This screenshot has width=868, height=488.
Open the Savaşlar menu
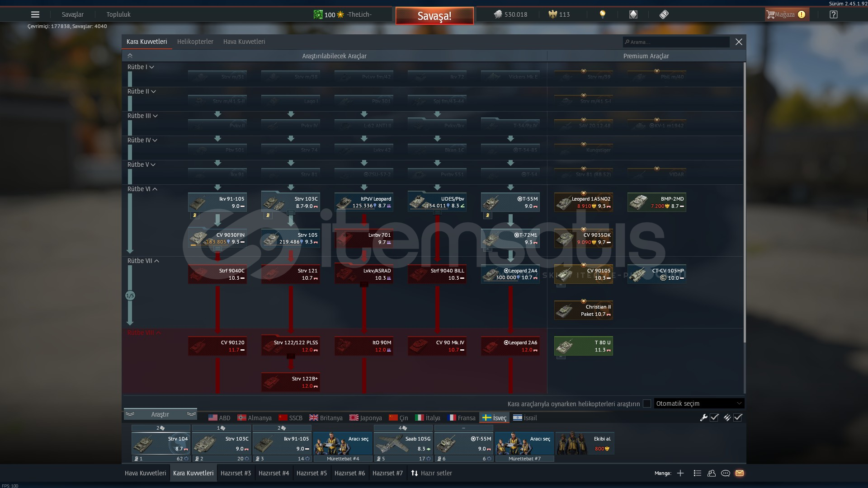73,14
